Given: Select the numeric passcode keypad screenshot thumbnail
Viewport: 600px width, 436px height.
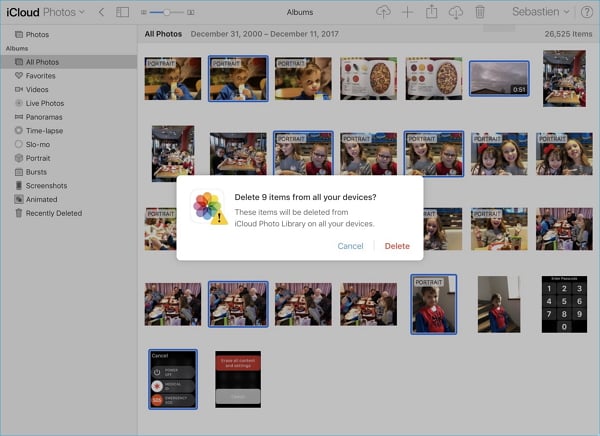Looking at the screenshot, I should [x=564, y=304].
